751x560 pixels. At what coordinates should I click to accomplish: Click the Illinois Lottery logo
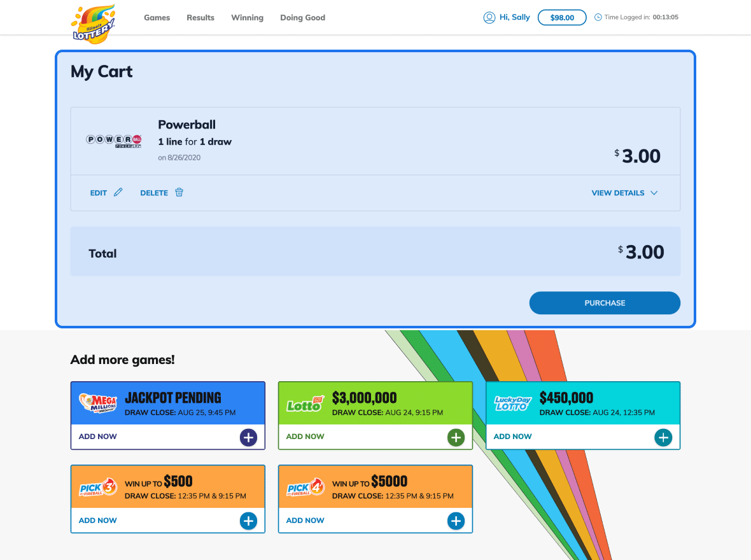tap(94, 24)
